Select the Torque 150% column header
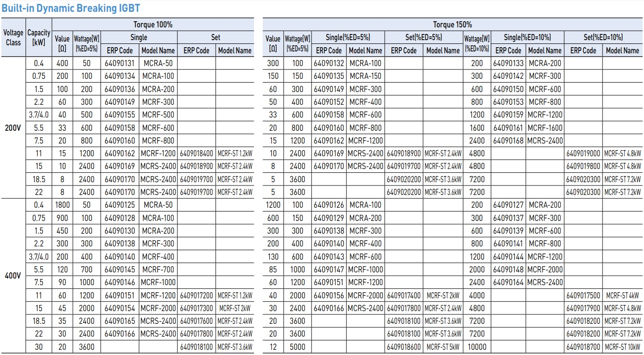The height and width of the screenshot is (355, 644). pyautogui.click(x=452, y=25)
